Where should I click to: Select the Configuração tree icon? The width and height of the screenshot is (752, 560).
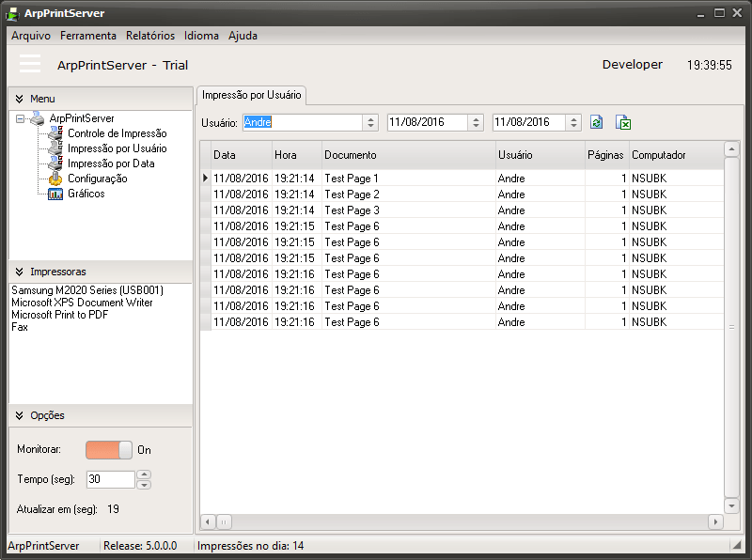point(55,179)
